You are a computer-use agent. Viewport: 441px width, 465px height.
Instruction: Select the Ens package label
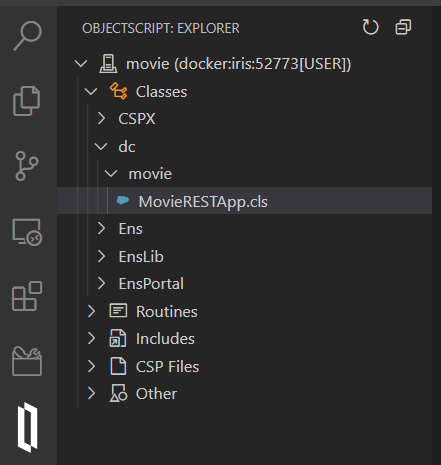click(x=131, y=229)
